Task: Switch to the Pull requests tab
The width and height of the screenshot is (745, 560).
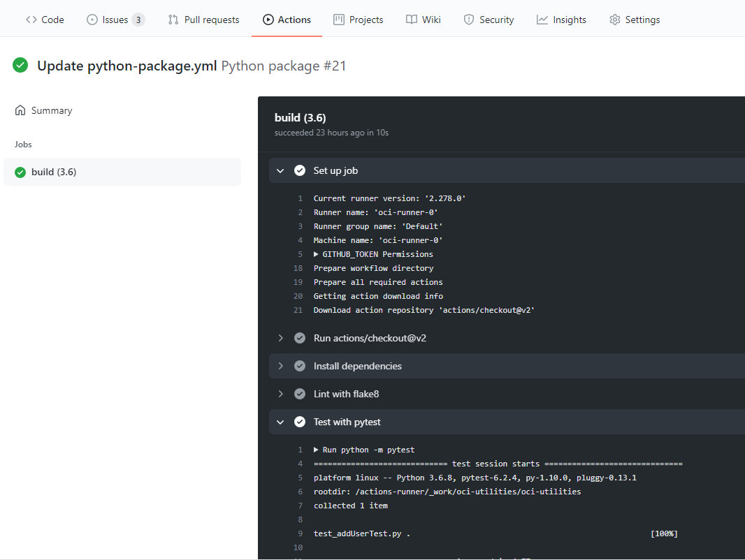Action: (x=211, y=20)
